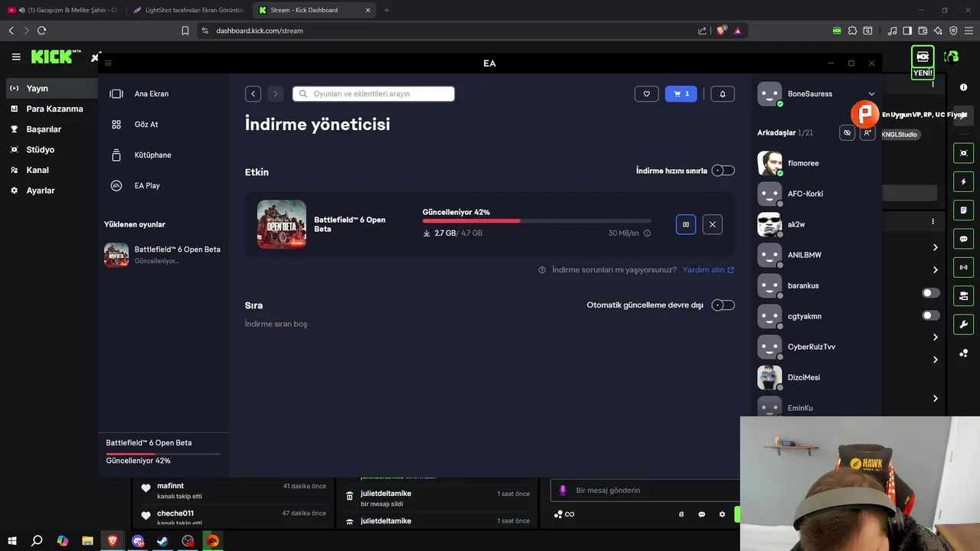Viewport: 980px width, 551px height.
Task: Click add friend icon
Action: click(867, 132)
